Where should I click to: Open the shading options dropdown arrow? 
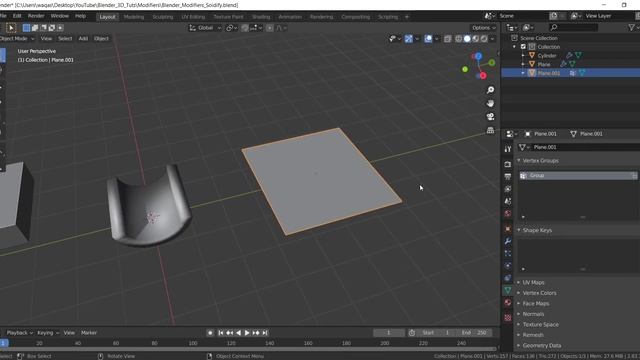point(493,39)
